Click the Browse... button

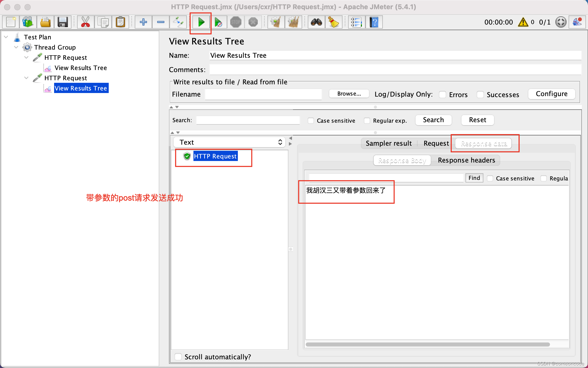349,94
